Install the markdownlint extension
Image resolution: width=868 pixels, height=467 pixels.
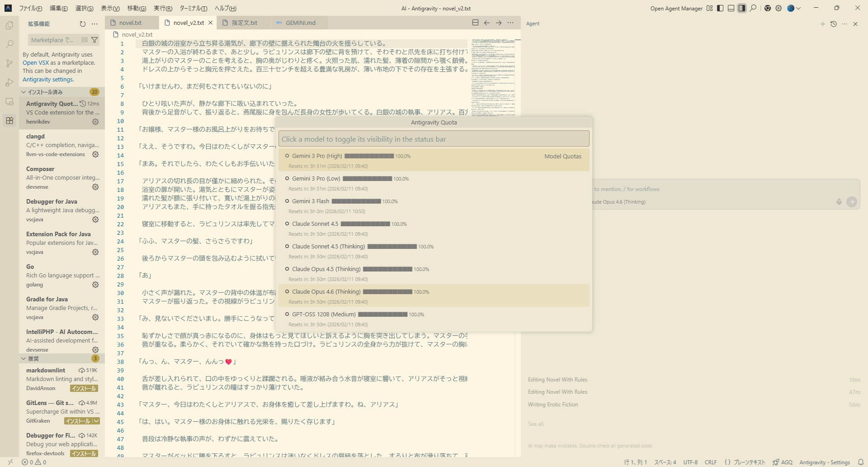coord(84,388)
